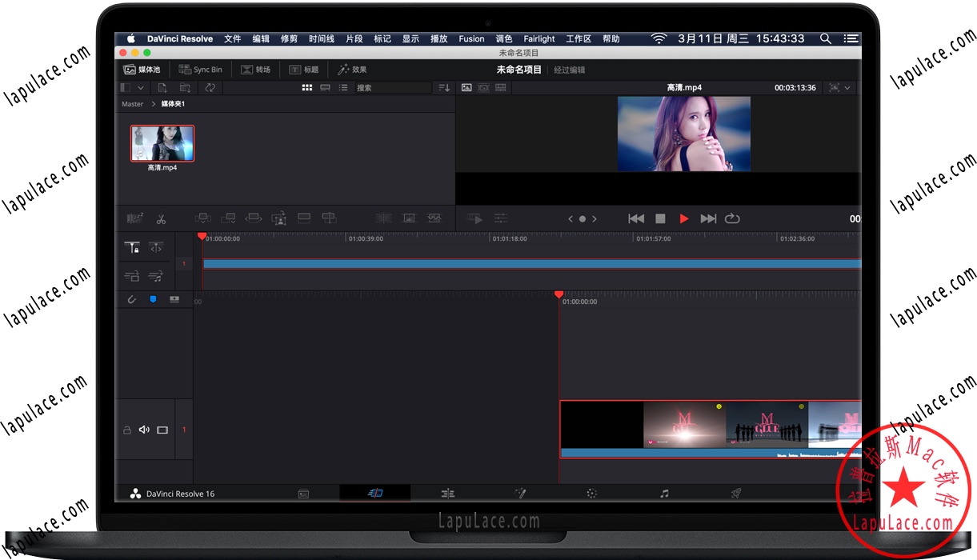Open the 媒体池 media pool panel
The height and width of the screenshot is (560, 977).
click(x=142, y=70)
